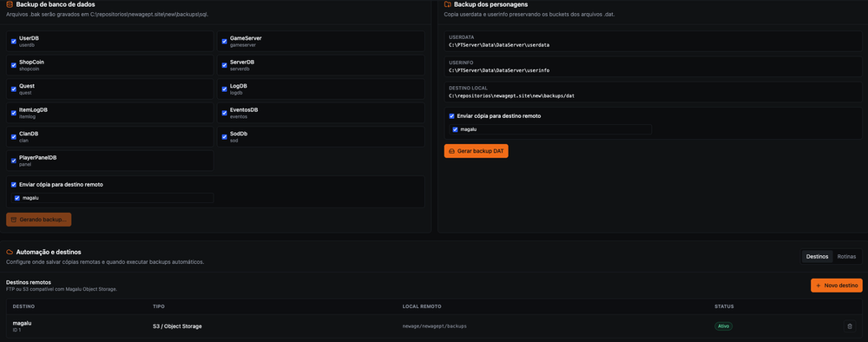Uncheck the UserDB database checkbox
This screenshot has height=342, width=868.
pyautogui.click(x=14, y=41)
